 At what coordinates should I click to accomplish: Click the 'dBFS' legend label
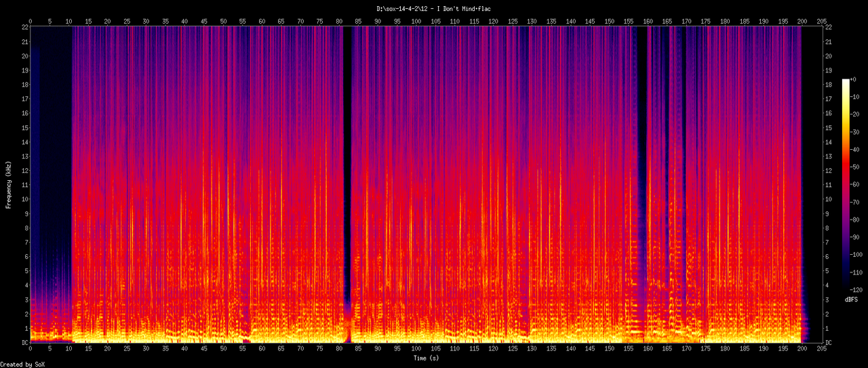pos(852,299)
